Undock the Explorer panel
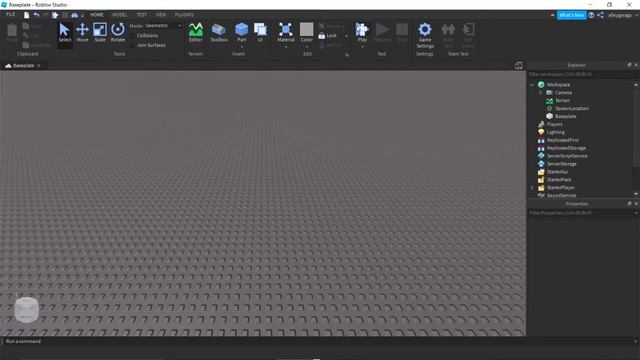Image resolution: width=640 pixels, height=360 pixels. point(629,65)
